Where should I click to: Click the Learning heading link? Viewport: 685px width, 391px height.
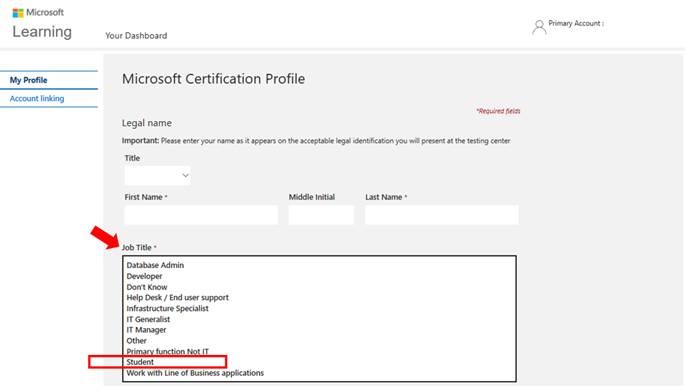(42, 32)
